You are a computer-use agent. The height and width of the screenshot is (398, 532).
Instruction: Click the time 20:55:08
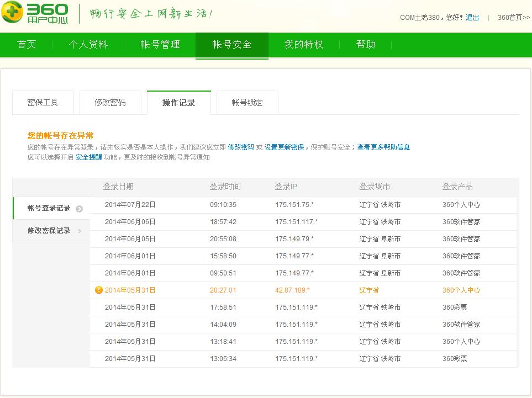(223, 239)
